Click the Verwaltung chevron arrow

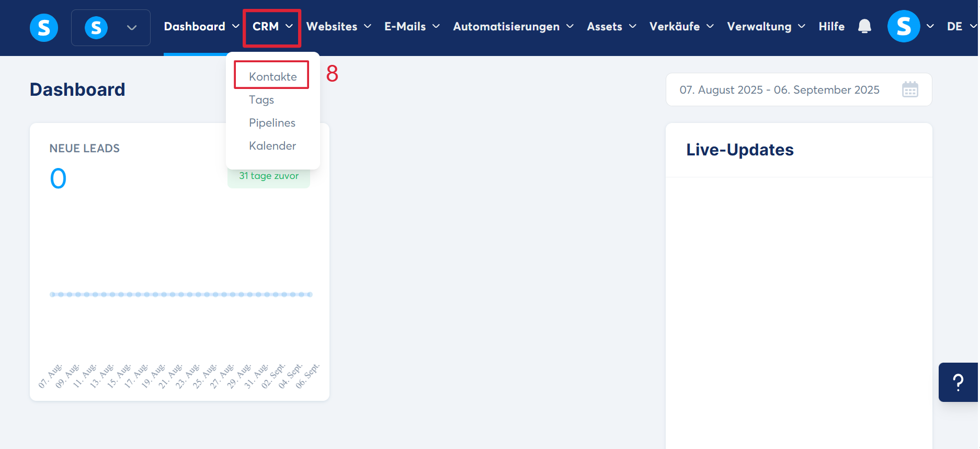[x=802, y=26]
